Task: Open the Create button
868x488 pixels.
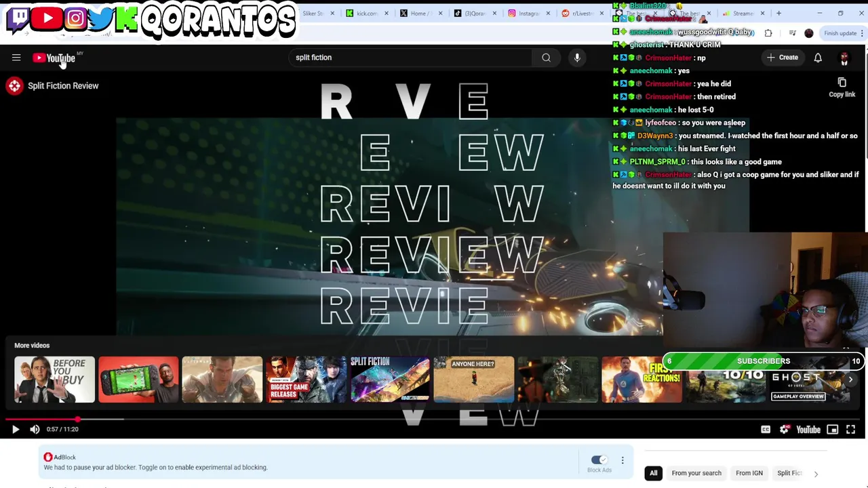Action: click(783, 58)
